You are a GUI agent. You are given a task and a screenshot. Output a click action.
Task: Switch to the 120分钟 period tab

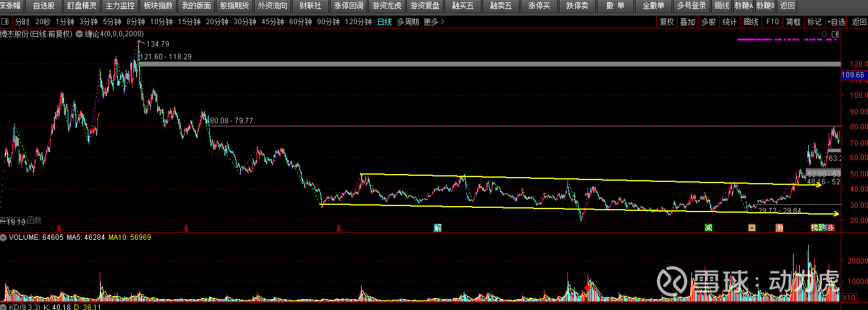pos(358,22)
